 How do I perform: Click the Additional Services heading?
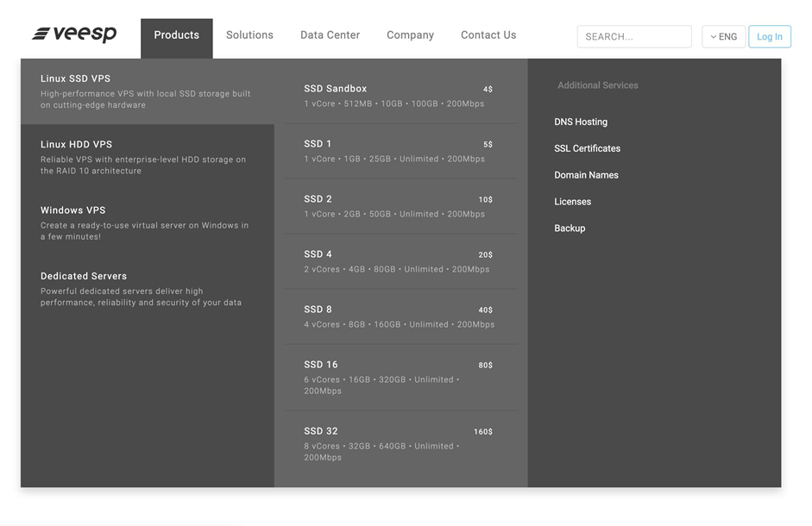(598, 85)
